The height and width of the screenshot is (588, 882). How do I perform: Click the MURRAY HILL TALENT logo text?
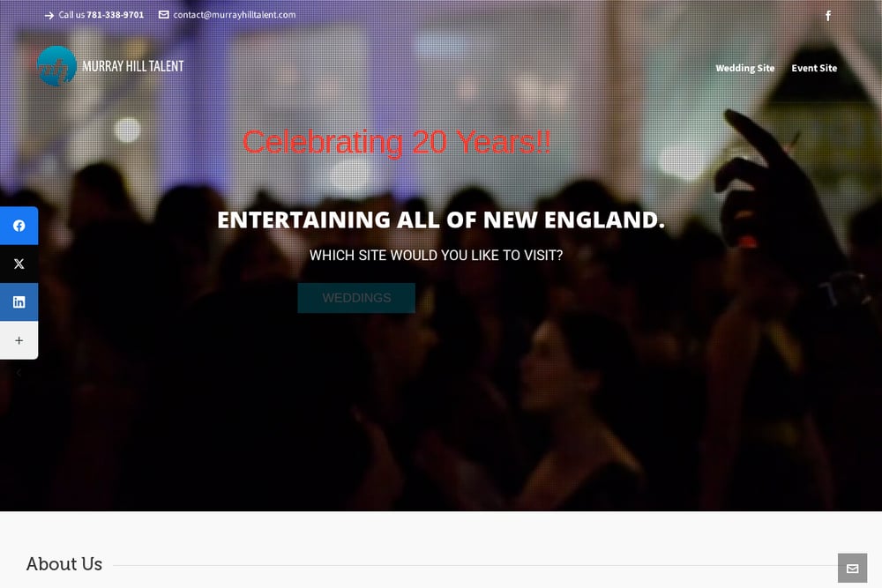tap(133, 66)
